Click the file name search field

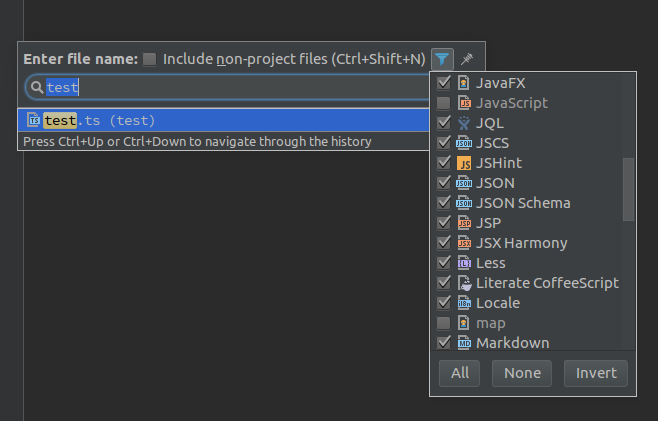[x=230, y=88]
